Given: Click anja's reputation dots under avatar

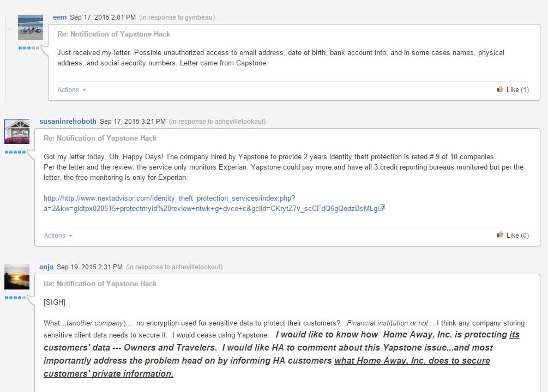Looking at the screenshot, I should coord(15,298).
